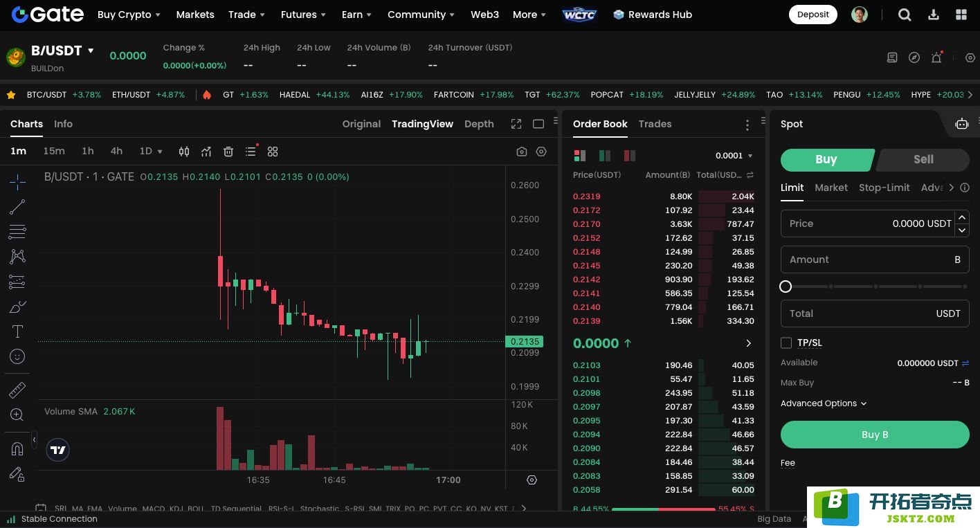
Task: Open the Trade dropdown menu
Action: point(246,15)
